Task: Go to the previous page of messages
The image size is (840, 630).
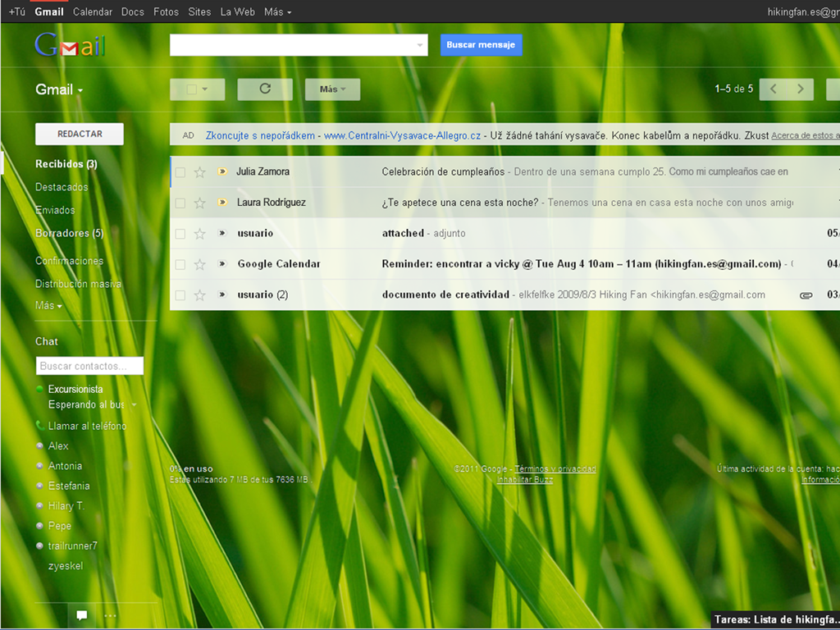Action: point(773,89)
